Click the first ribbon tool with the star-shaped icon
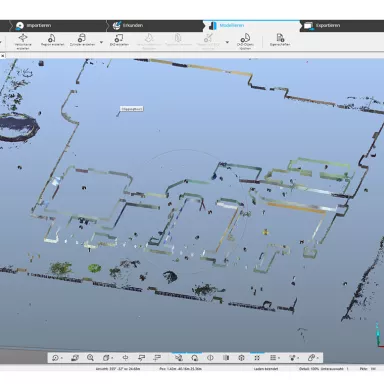The height and width of the screenshot is (384, 384). (23, 41)
